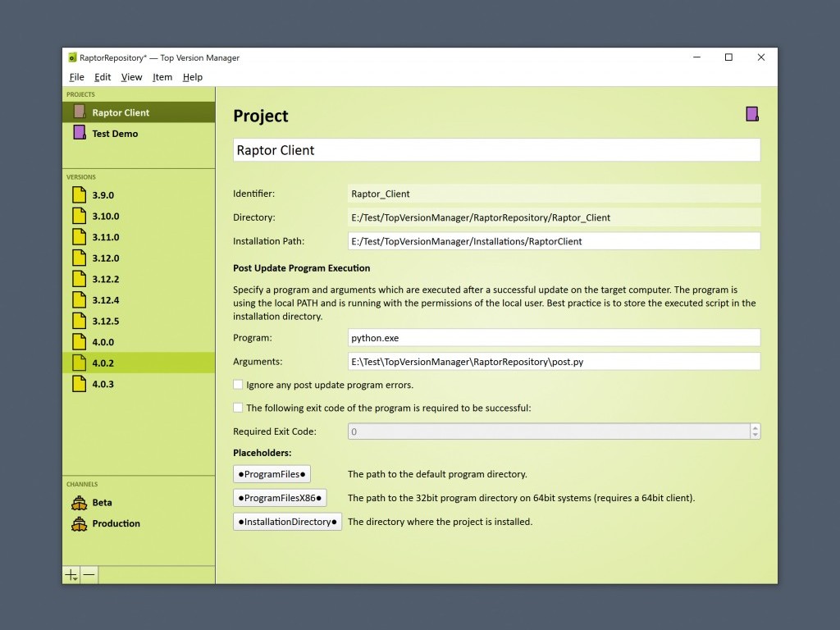Click the purple project icon beside Project heading

[x=751, y=114]
